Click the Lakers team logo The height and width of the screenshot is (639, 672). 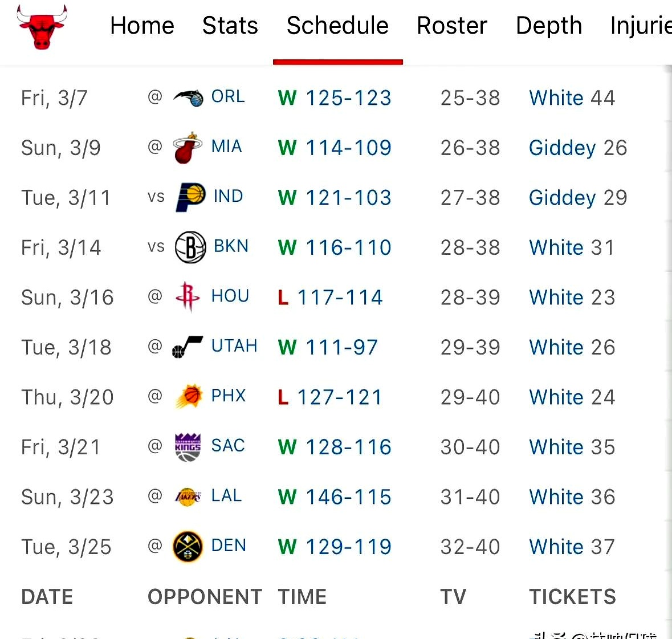pos(188,496)
